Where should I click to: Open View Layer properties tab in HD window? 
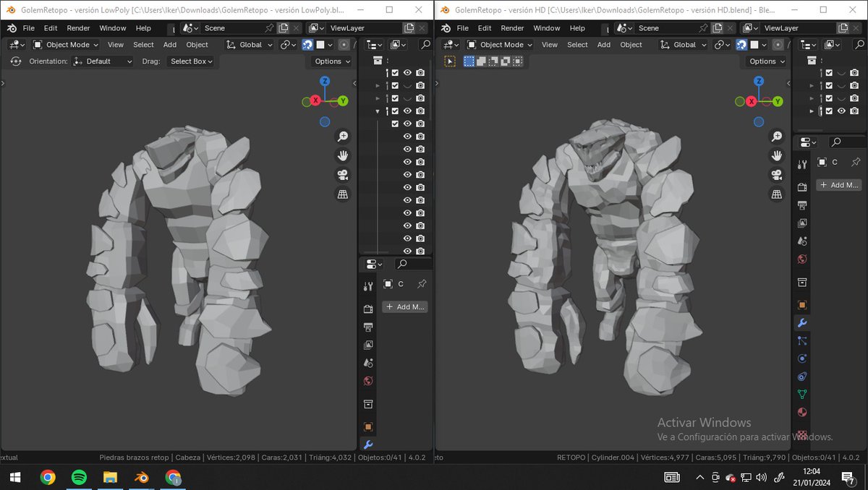[801, 223]
